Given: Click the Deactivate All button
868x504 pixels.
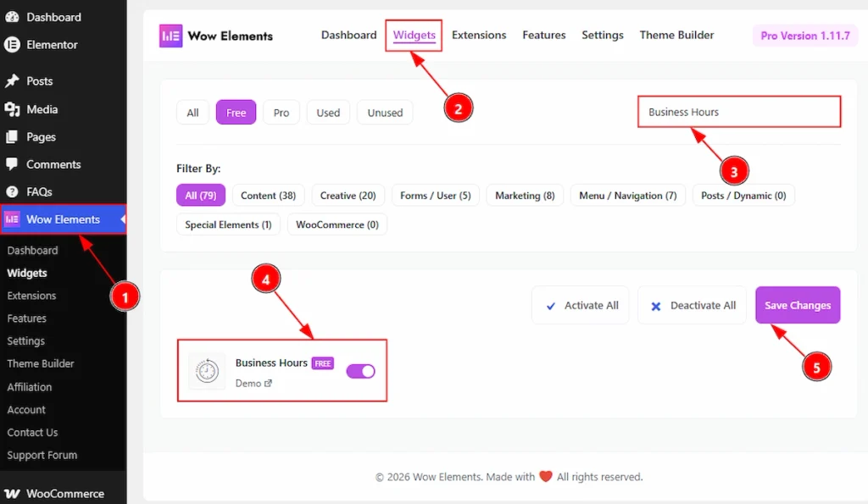Looking at the screenshot, I should coord(692,306).
